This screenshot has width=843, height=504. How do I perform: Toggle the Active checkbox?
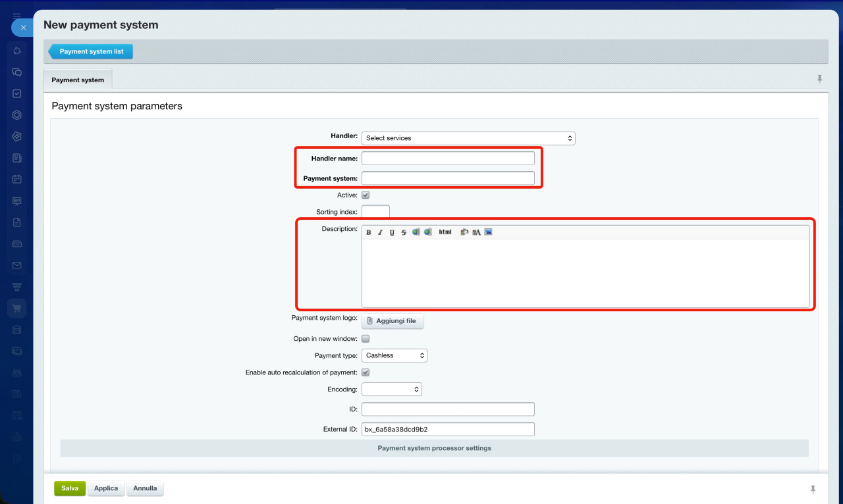[366, 195]
